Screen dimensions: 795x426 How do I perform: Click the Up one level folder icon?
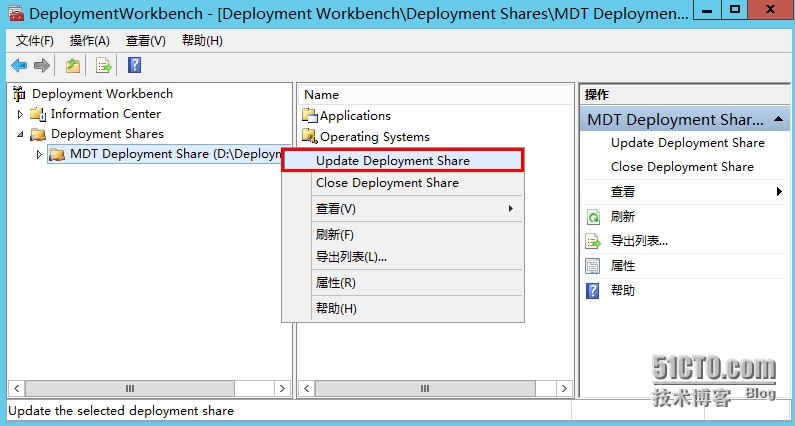pos(73,65)
